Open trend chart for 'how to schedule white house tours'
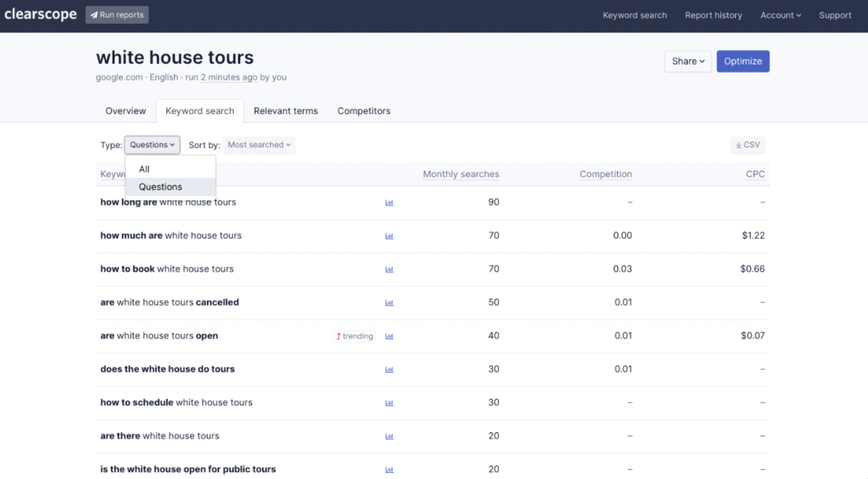 click(x=389, y=403)
